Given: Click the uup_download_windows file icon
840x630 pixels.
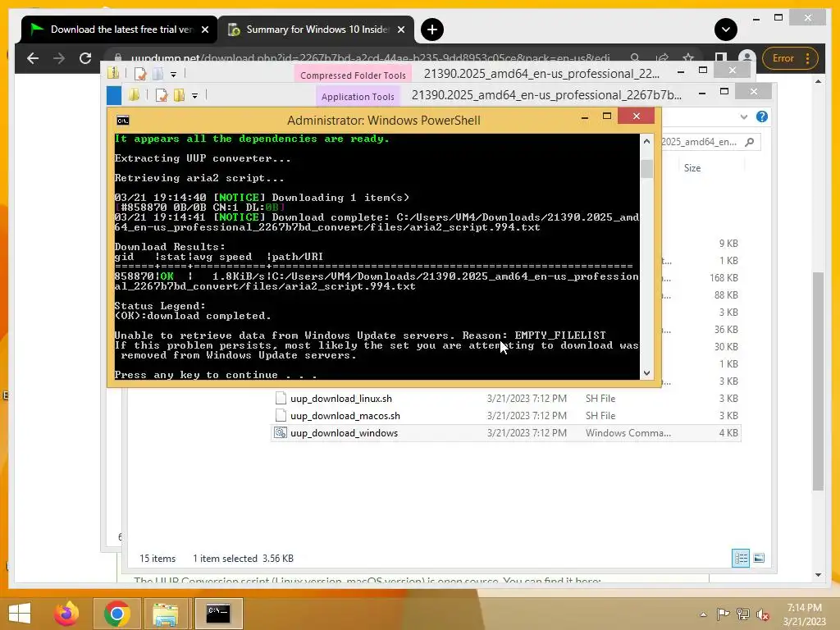Looking at the screenshot, I should [281, 432].
